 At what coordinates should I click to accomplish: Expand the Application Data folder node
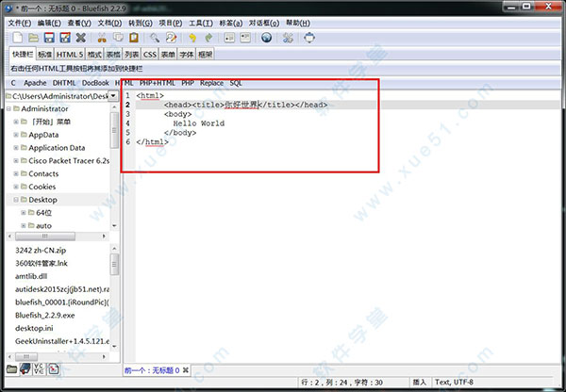point(16,148)
